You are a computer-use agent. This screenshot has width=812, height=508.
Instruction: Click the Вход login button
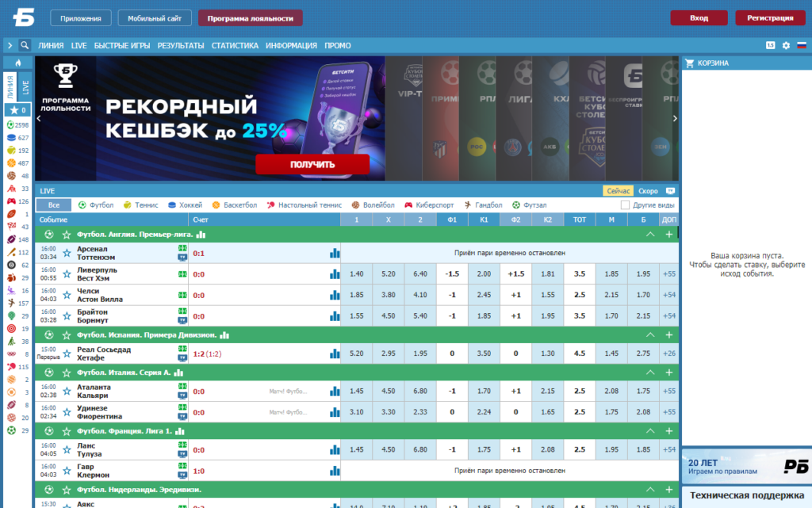pyautogui.click(x=699, y=17)
